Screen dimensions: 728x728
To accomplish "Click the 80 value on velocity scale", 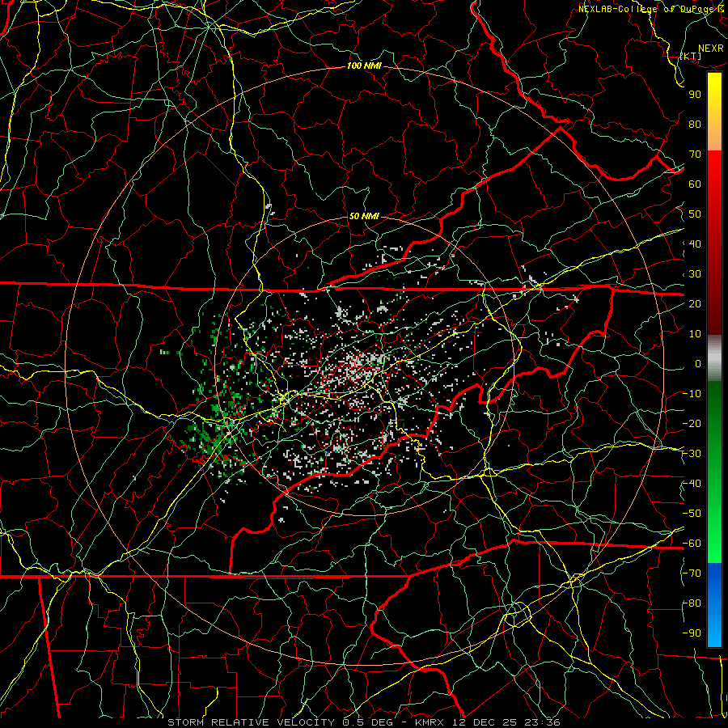I will [x=695, y=124].
